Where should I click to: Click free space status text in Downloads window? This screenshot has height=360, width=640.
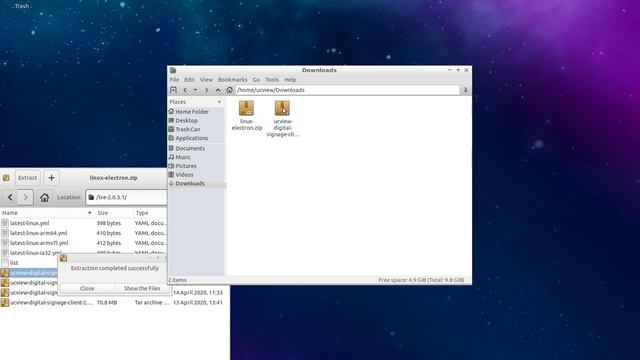click(421, 280)
